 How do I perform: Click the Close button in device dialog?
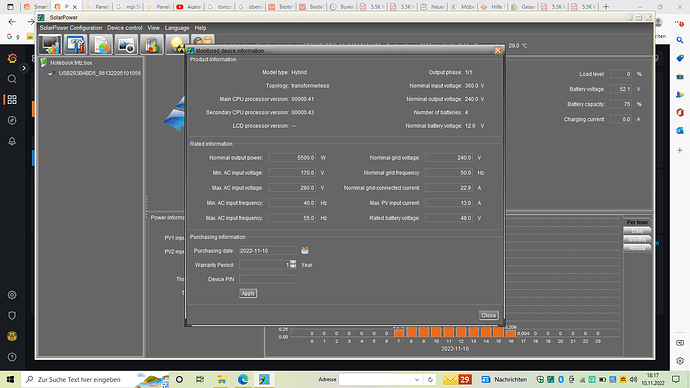tap(488, 315)
